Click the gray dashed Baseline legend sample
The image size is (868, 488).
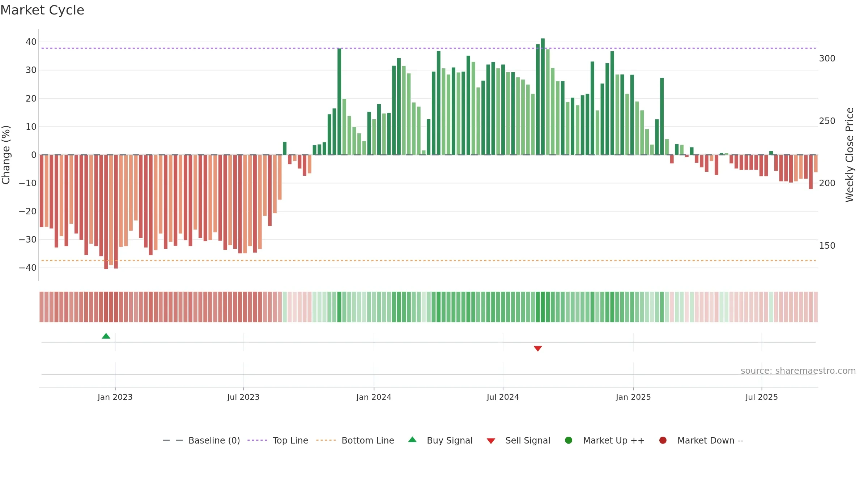tap(173, 440)
